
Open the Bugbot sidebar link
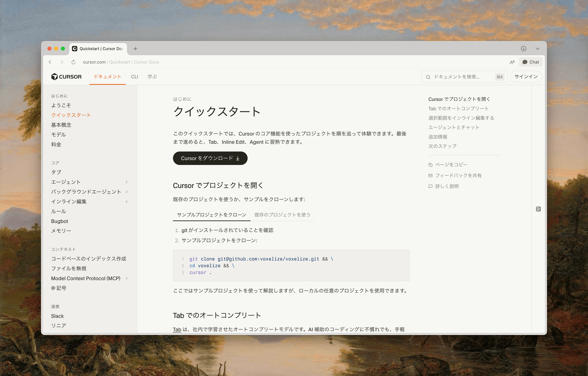(x=60, y=221)
